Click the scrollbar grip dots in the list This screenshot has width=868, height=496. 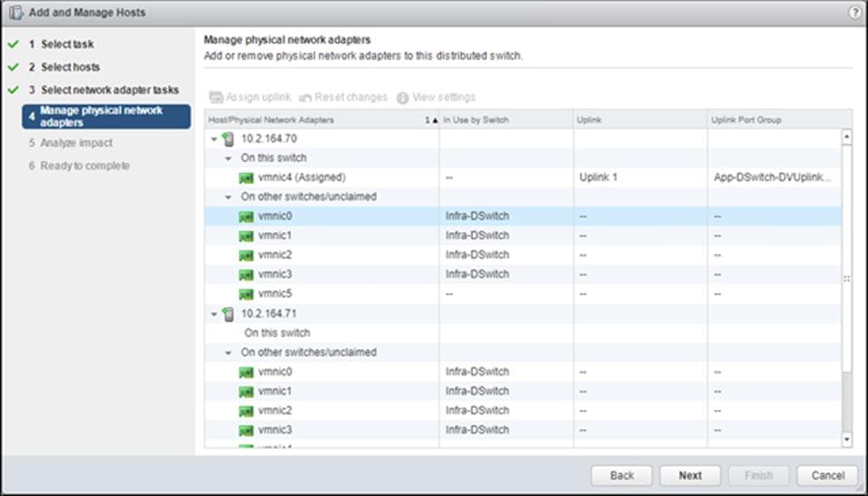coord(846,278)
